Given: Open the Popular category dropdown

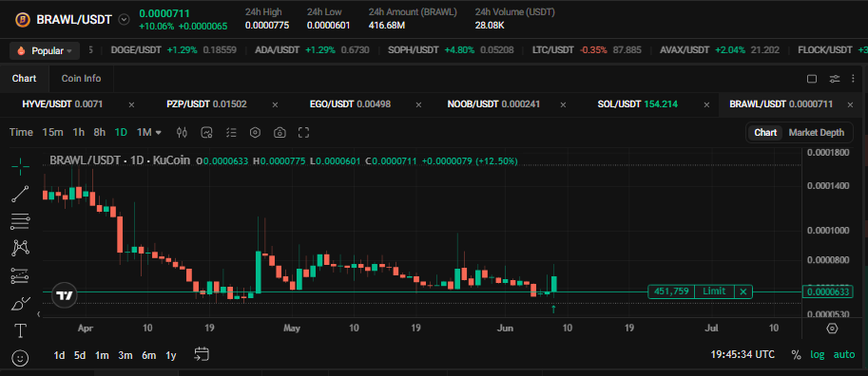Looking at the screenshot, I should click(x=46, y=51).
